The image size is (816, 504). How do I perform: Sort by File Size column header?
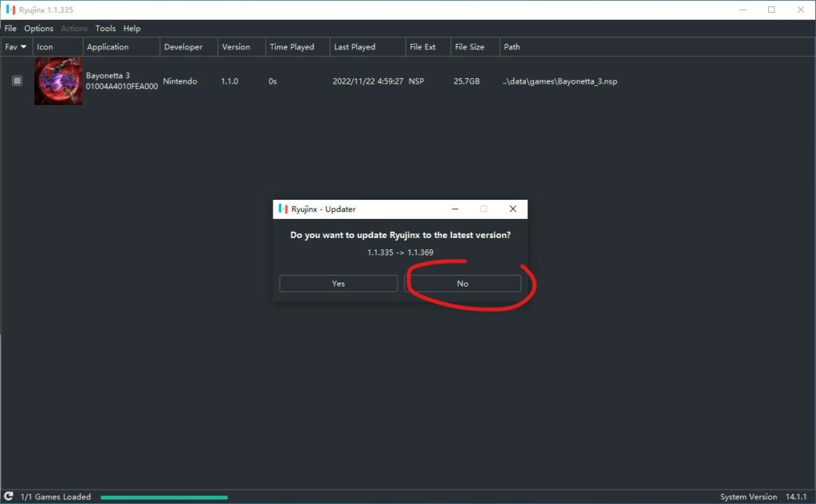(475, 47)
